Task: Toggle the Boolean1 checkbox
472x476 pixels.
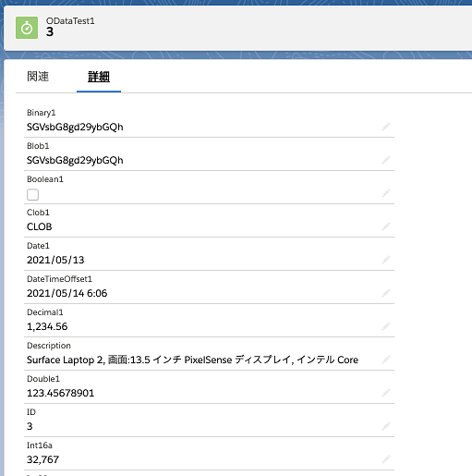Action: click(x=32, y=195)
